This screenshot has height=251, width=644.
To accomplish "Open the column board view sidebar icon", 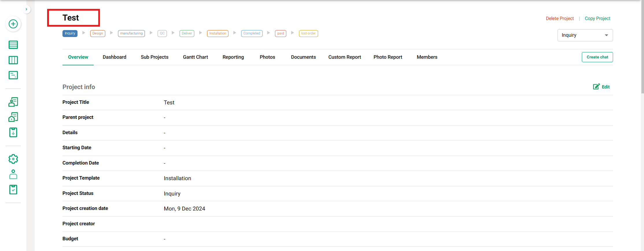I will (x=13, y=60).
